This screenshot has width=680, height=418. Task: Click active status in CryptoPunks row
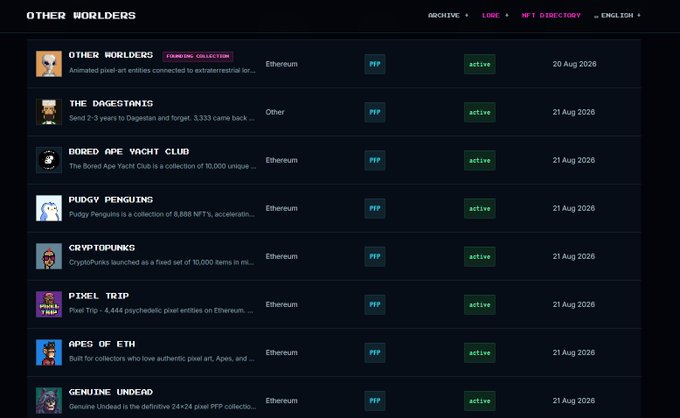tap(480, 257)
